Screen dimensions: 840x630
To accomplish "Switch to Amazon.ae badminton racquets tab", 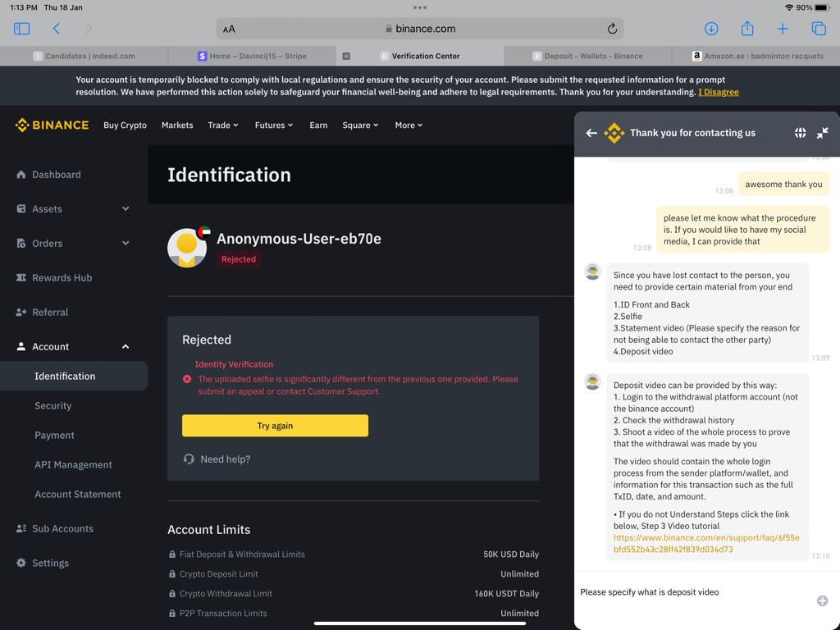I will pos(756,56).
